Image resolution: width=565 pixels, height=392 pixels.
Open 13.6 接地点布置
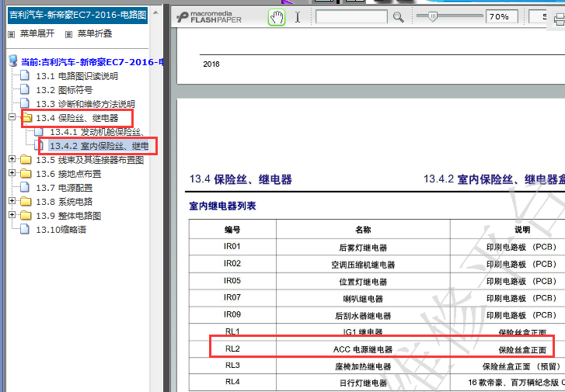[68, 174]
